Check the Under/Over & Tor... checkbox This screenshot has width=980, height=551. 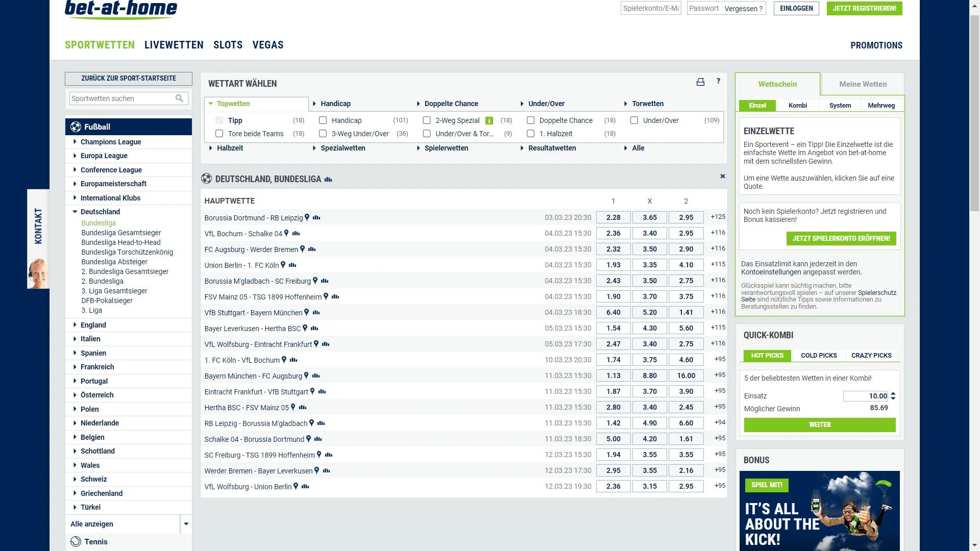click(427, 134)
